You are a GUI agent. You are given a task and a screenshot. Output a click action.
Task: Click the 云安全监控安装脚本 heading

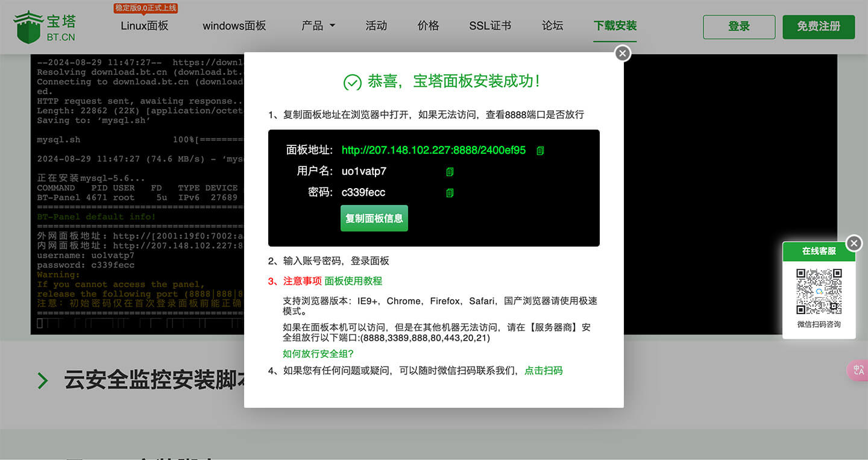coord(154,380)
